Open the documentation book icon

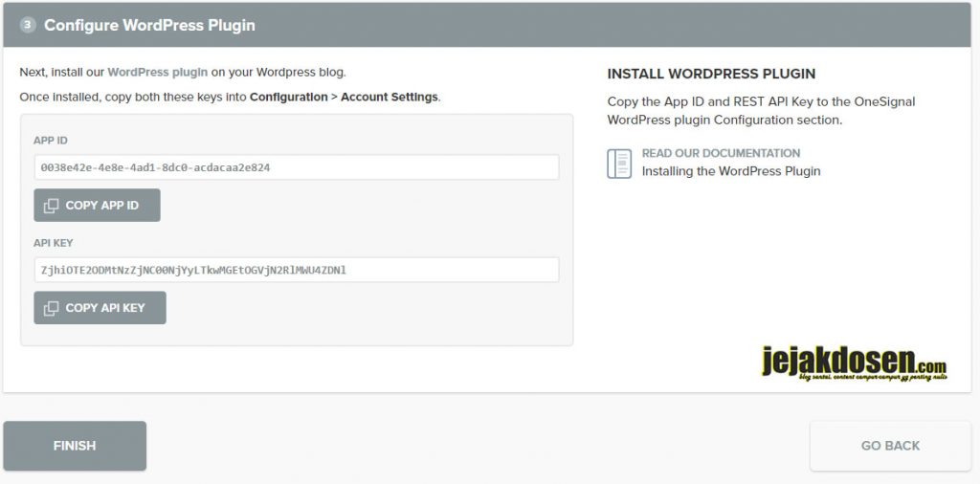(x=619, y=163)
